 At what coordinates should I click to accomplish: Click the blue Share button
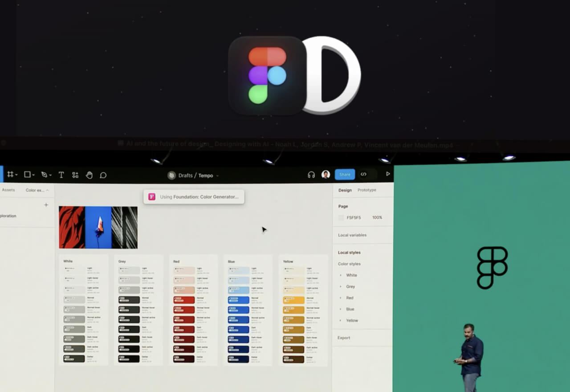coord(345,174)
